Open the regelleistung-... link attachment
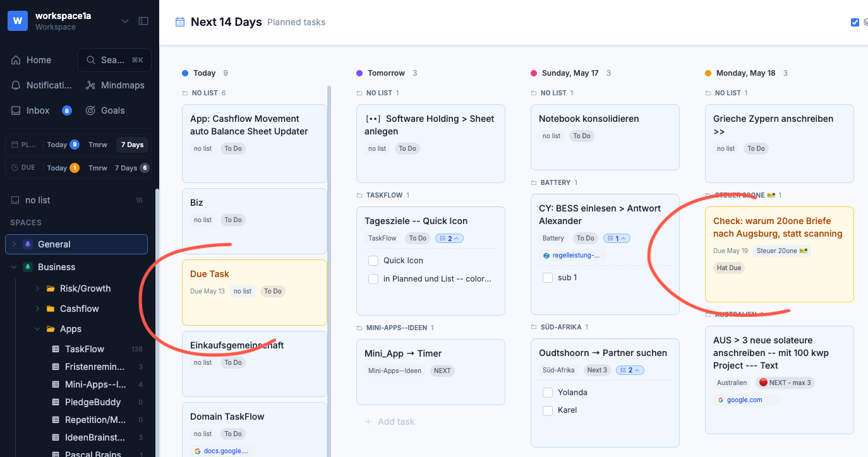 coord(572,256)
